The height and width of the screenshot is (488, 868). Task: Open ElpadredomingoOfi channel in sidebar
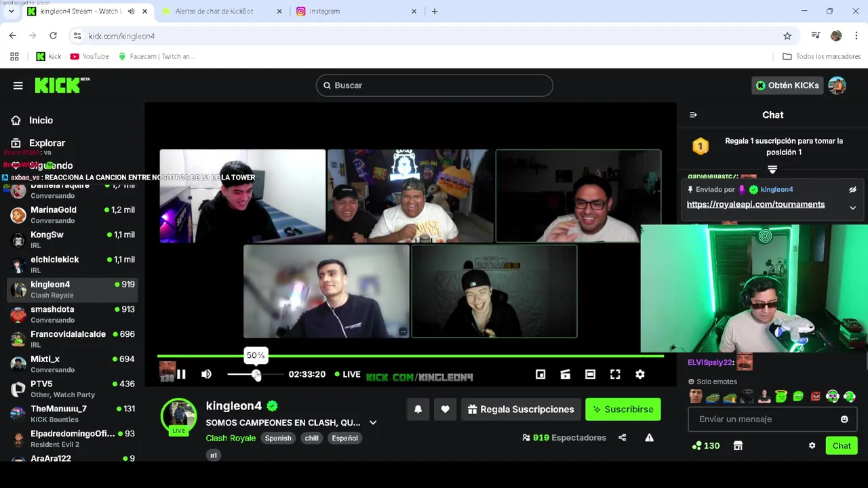[x=73, y=439]
